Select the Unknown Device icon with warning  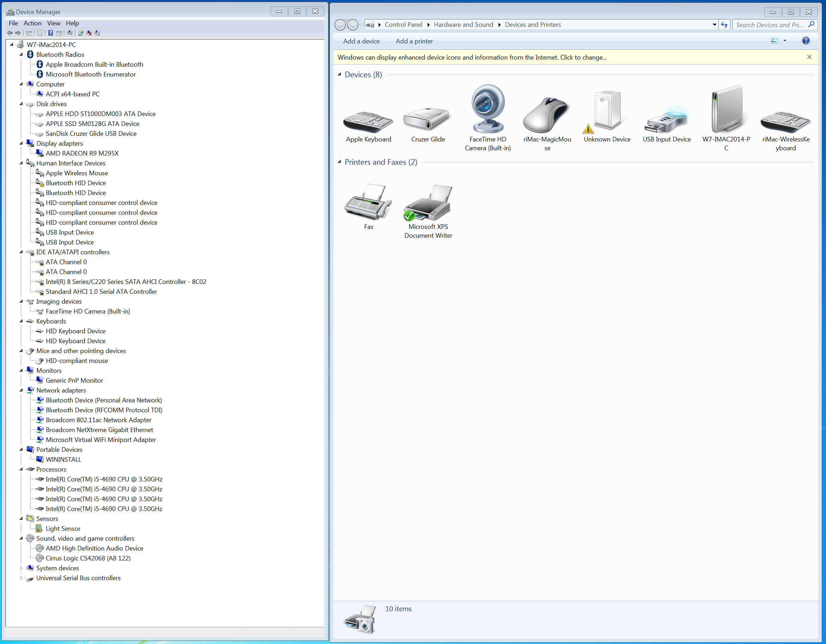607,111
